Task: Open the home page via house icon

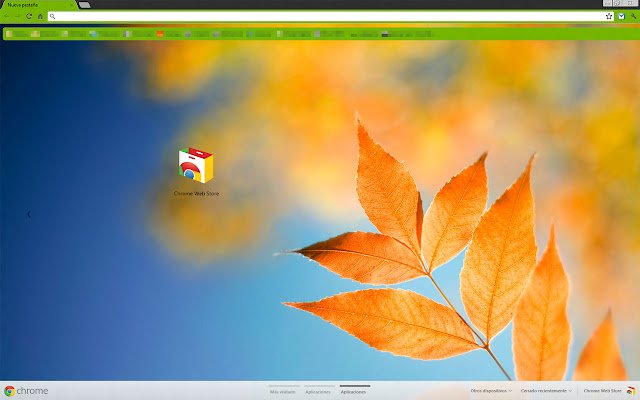Action: [40, 16]
